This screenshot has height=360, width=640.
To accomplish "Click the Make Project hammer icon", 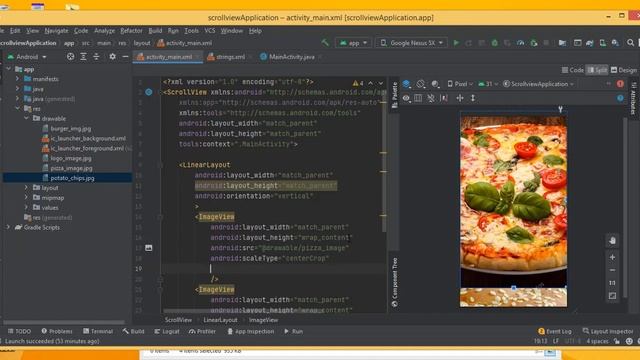I will pyautogui.click(x=325, y=42).
